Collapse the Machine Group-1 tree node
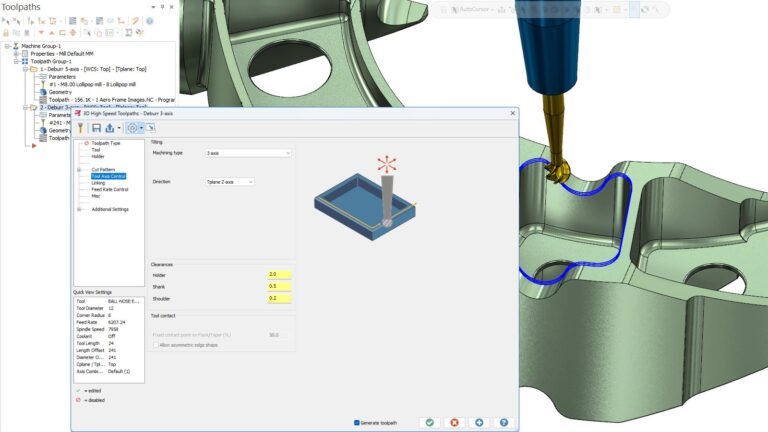768x432 pixels. [x=8, y=45]
